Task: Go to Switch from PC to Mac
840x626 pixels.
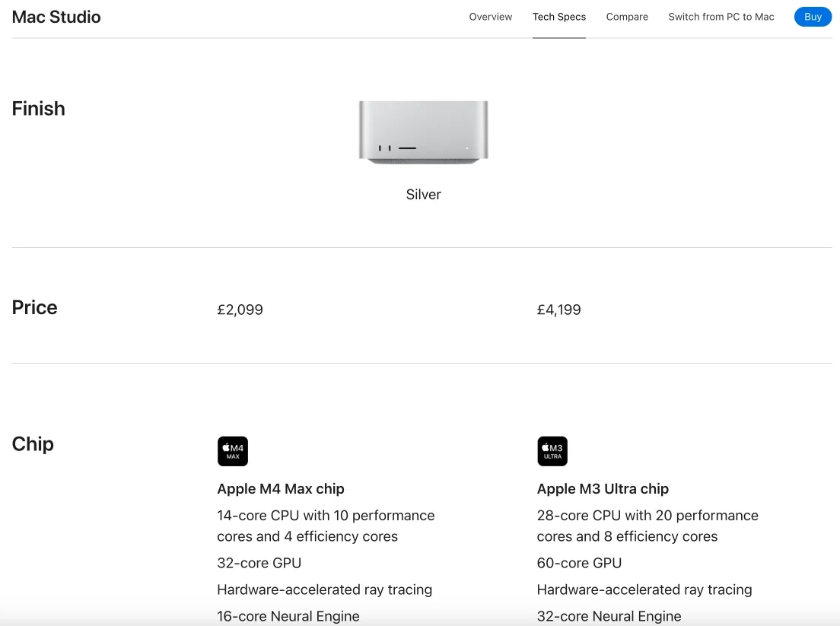Action: click(x=721, y=17)
